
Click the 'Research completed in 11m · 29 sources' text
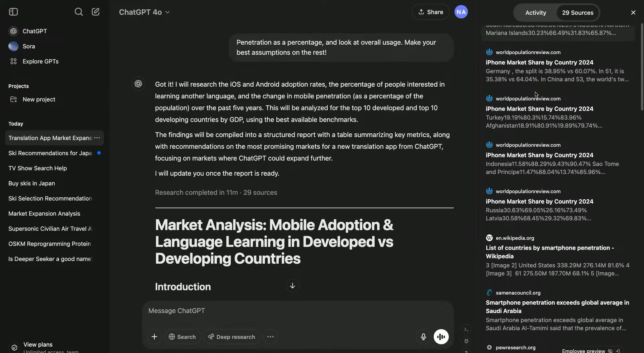point(216,193)
